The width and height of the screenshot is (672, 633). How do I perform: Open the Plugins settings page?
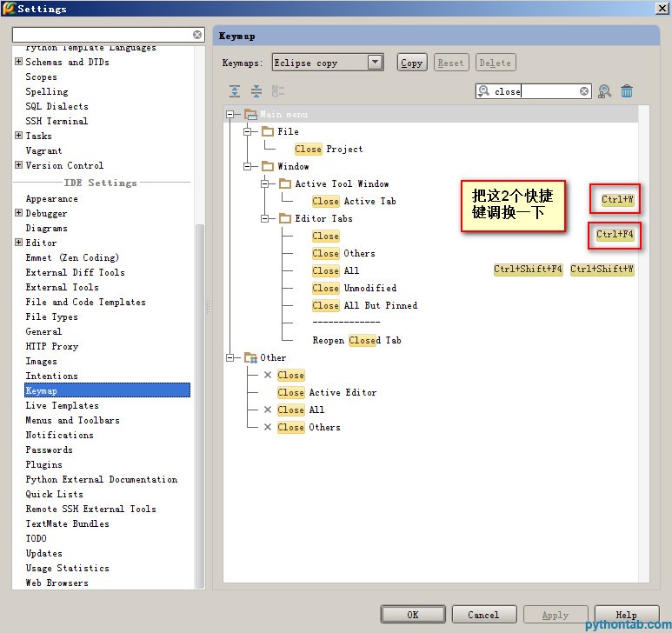tap(43, 464)
